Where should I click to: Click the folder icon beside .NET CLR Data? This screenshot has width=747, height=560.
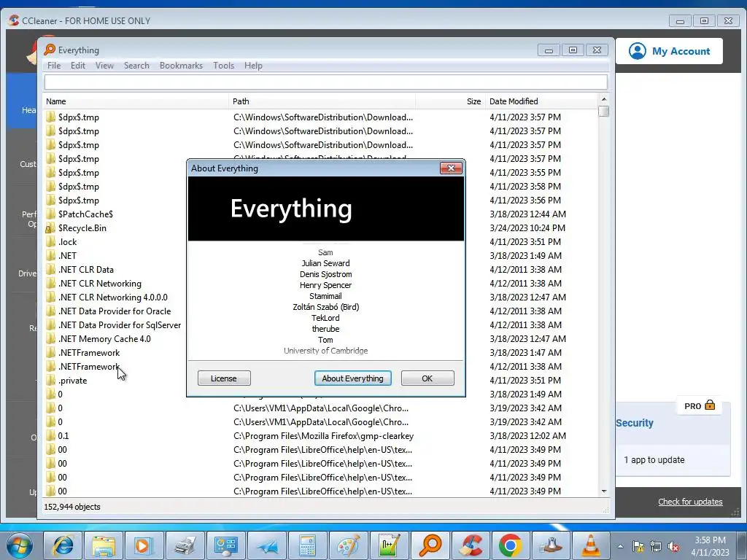pyautogui.click(x=50, y=269)
